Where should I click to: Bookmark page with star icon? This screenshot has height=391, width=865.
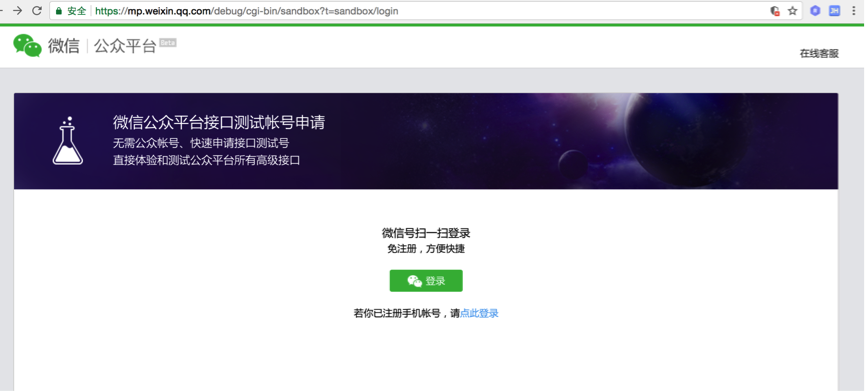coord(792,11)
